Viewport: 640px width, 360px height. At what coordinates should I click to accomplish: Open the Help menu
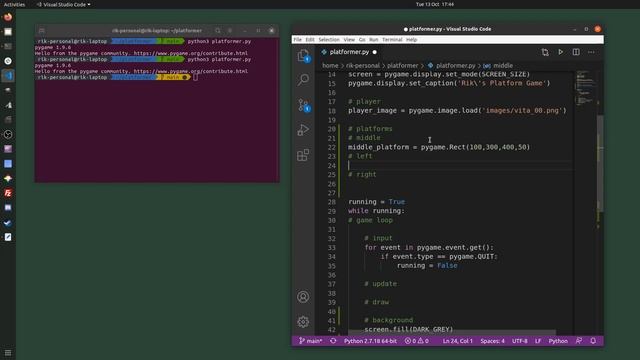[411, 40]
